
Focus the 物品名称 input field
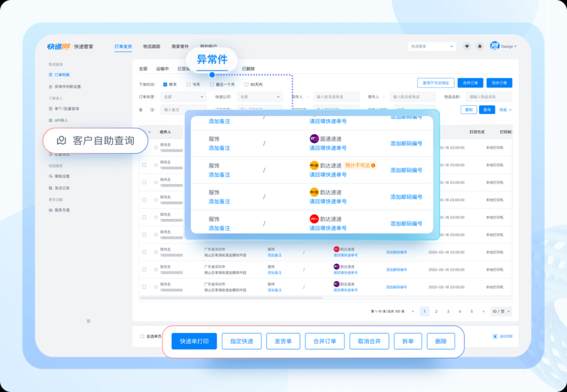[489, 97]
